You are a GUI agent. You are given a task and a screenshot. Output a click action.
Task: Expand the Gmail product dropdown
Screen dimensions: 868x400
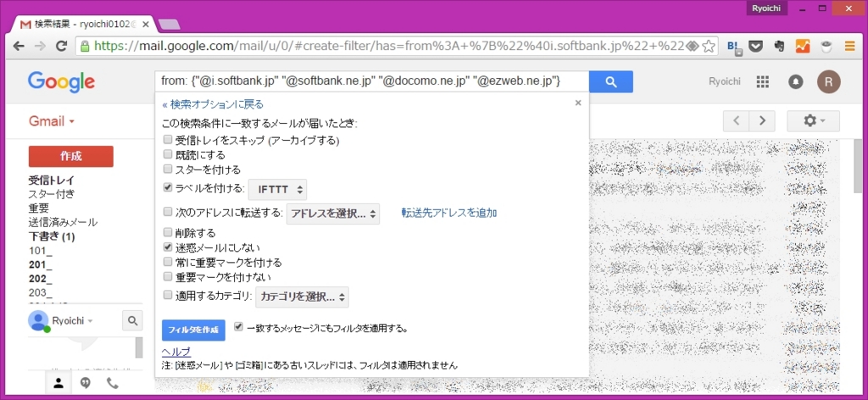point(52,121)
